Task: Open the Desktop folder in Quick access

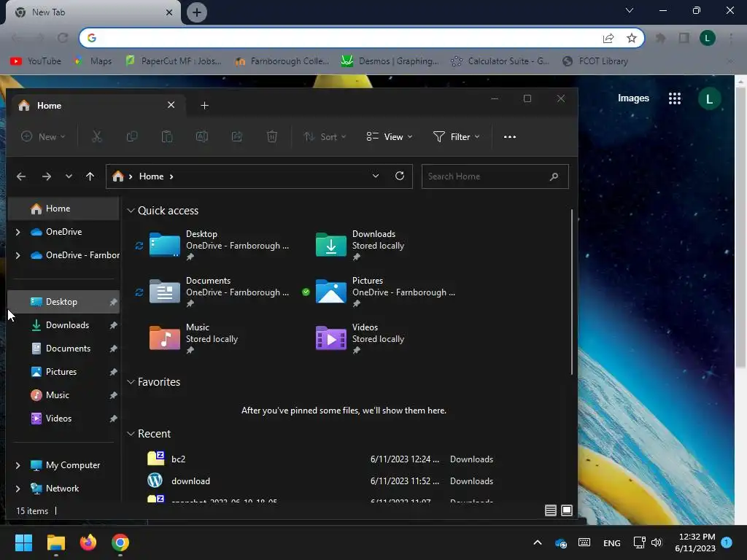Action: coord(219,245)
